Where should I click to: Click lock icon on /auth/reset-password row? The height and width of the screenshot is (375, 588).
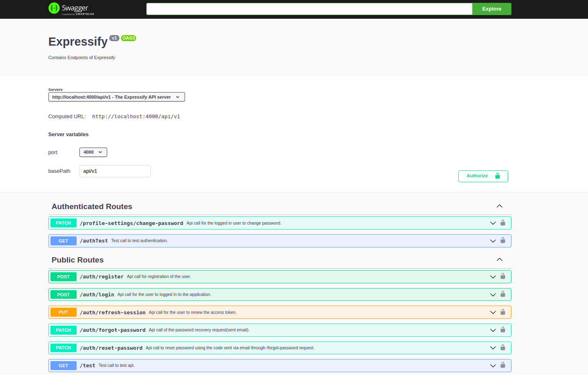[x=502, y=348]
